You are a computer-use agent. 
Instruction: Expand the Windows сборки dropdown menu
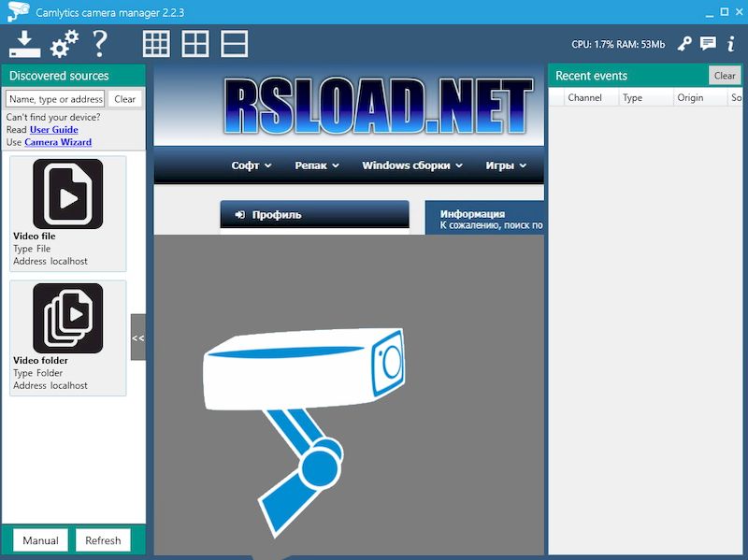pos(412,165)
